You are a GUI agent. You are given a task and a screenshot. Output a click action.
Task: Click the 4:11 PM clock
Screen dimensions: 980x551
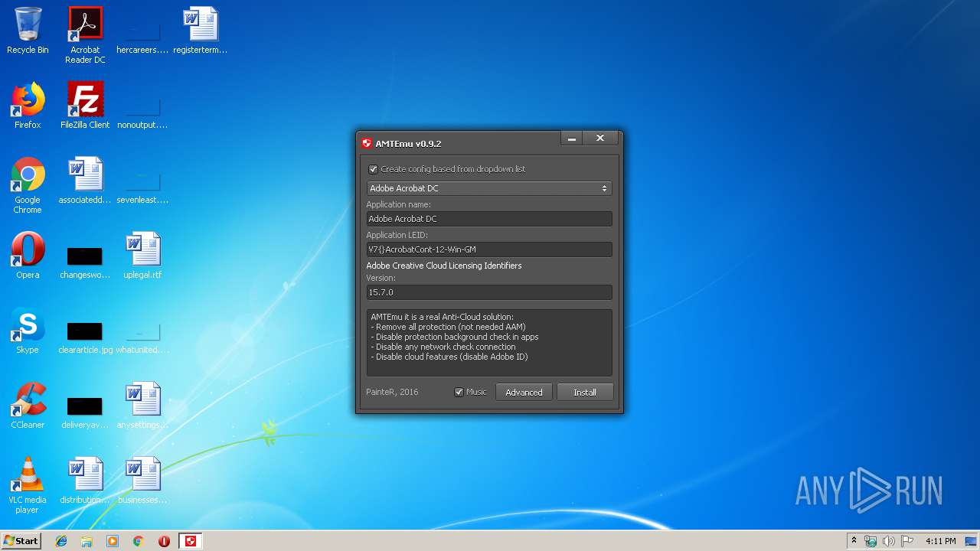940,541
